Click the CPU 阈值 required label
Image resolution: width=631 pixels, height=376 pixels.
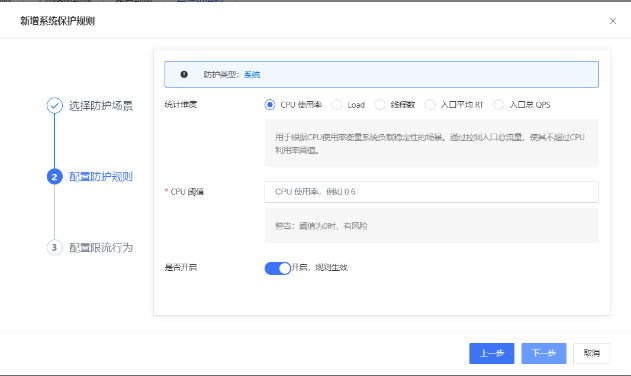point(184,192)
